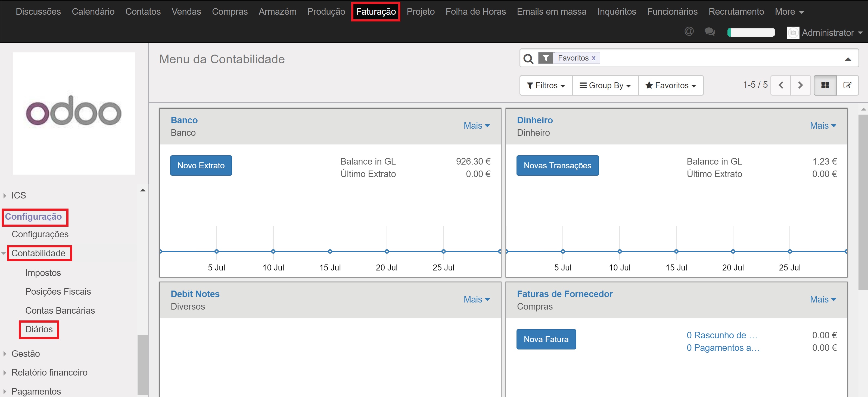Click the search magnifier icon

(528, 59)
